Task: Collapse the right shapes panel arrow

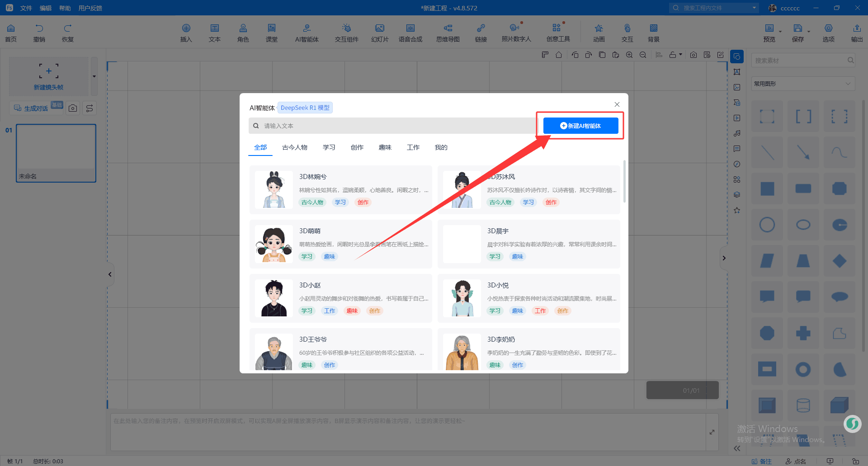Action: coord(724,258)
